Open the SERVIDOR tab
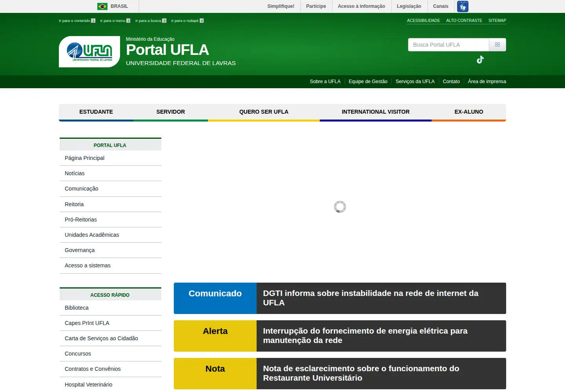Screen dimensions: 565x392 click(171, 112)
